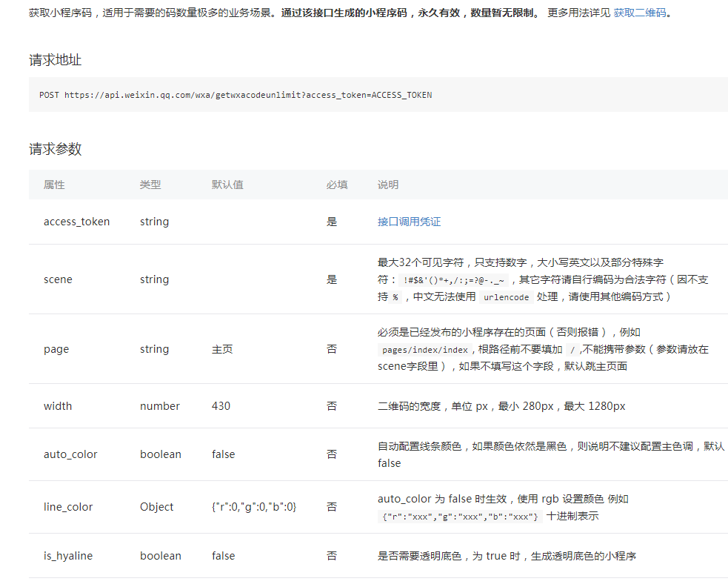
Task: Click the type cell 'Object'
Action: pyautogui.click(x=156, y=507)
